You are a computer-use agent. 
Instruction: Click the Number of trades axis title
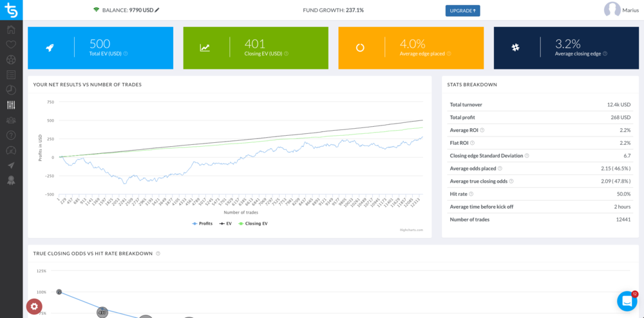[x=241, y=212]
